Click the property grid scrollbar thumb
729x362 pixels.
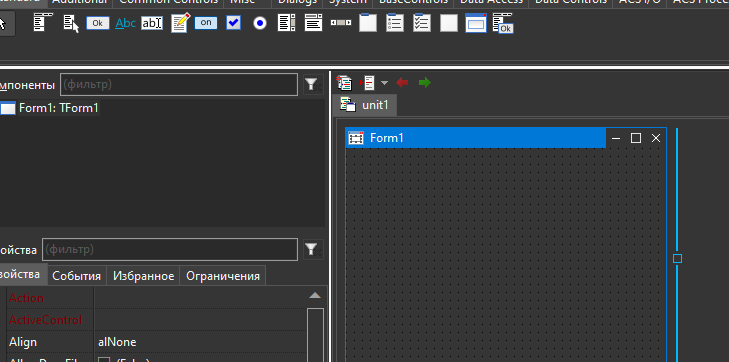[x=315, y=335]
